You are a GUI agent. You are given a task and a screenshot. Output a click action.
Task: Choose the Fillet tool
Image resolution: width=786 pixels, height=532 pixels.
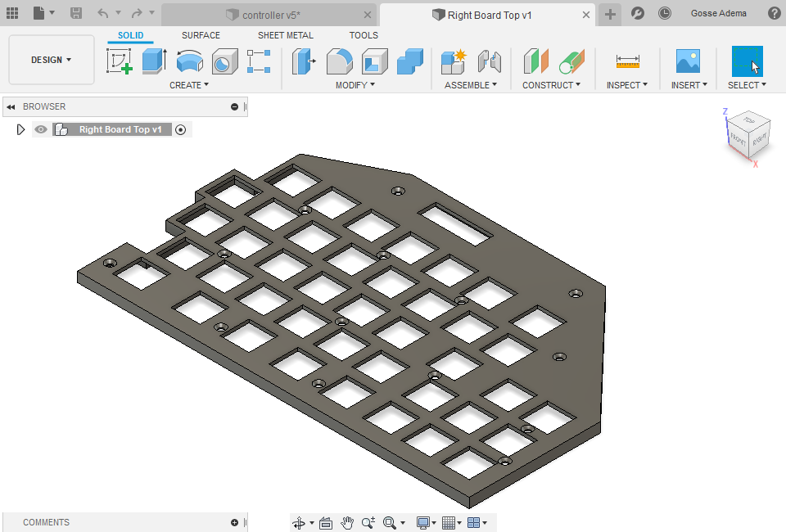pyautogui.click(x=339, y=61)
